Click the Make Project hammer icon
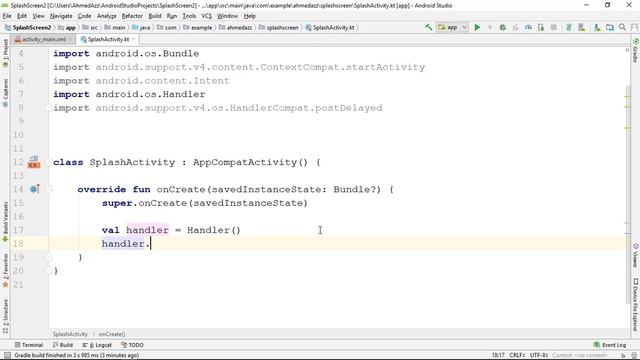The image size is (640, 360). tap(429, 27)
